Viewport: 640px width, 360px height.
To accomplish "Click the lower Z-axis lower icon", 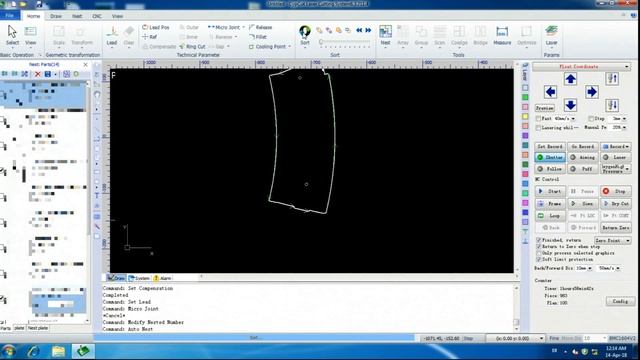I will (x=612, y=105).
